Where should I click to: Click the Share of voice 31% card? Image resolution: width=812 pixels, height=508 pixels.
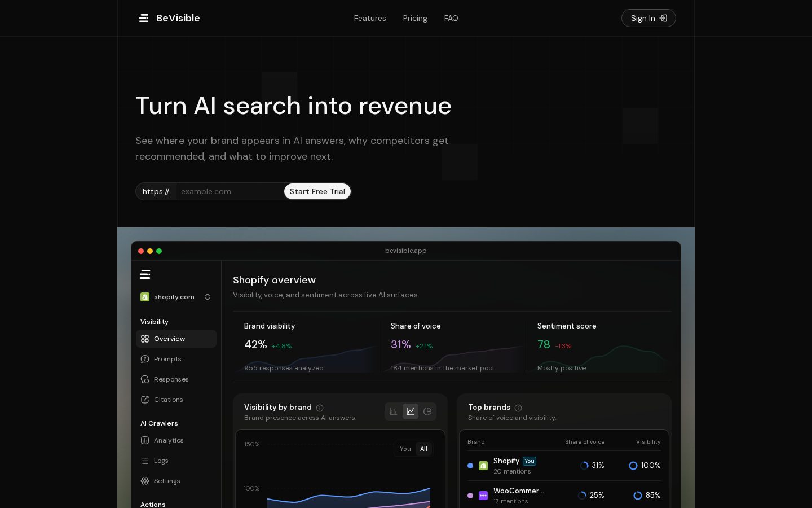tap(453, 347)
